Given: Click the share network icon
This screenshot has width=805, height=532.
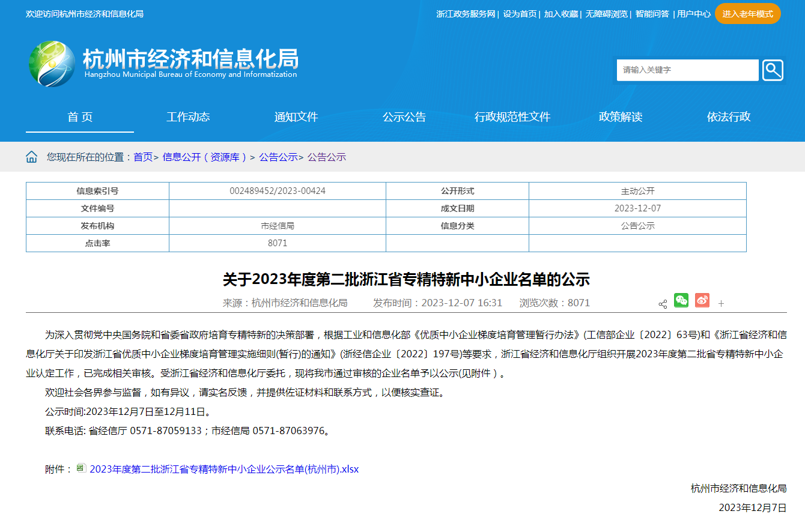Looking at the screenshot, I should pos(663,304).
